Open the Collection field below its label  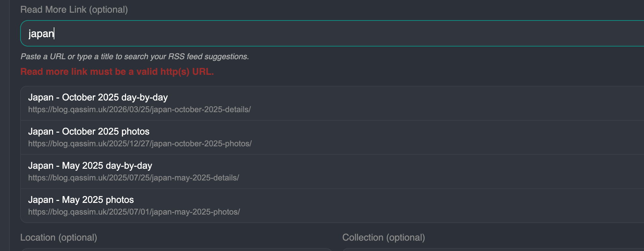[488, 250]
